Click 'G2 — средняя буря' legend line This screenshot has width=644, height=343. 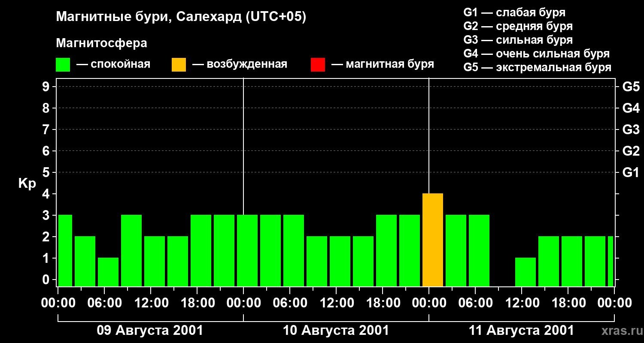pos(518,26)
